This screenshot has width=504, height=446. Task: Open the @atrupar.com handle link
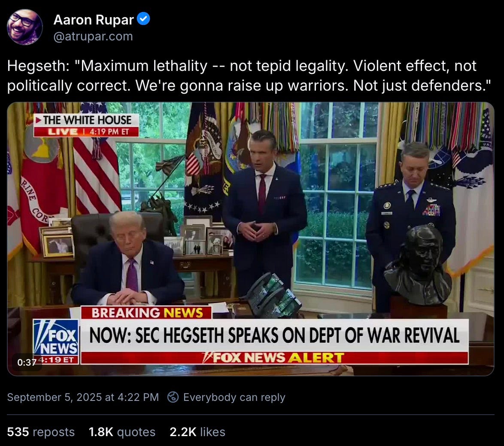click(x=93, y=37)
